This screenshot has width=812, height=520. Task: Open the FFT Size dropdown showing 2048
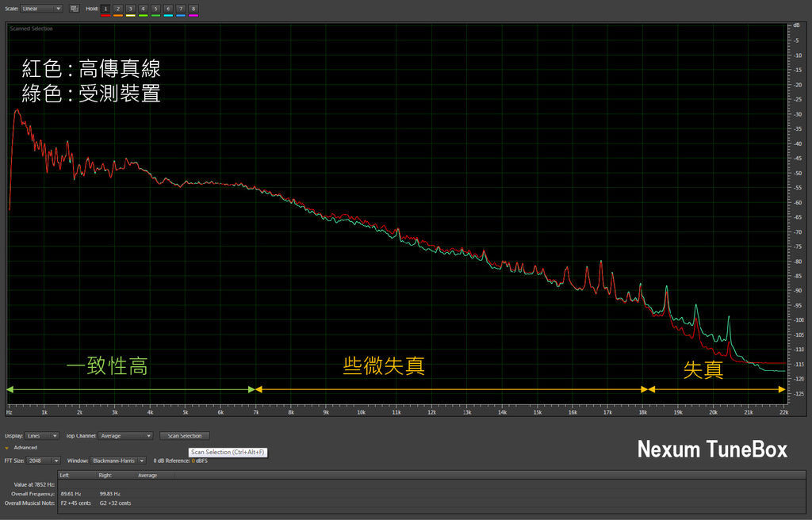[44, 461]
